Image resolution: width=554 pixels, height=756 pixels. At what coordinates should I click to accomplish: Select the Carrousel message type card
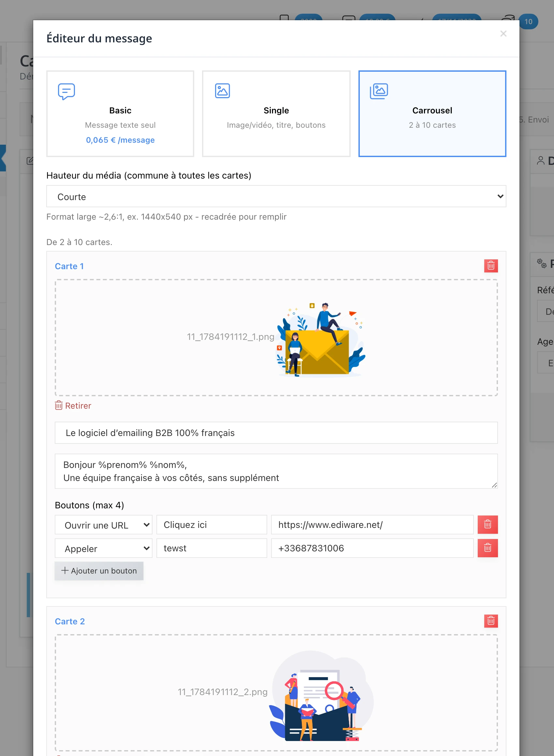[432, 114]
